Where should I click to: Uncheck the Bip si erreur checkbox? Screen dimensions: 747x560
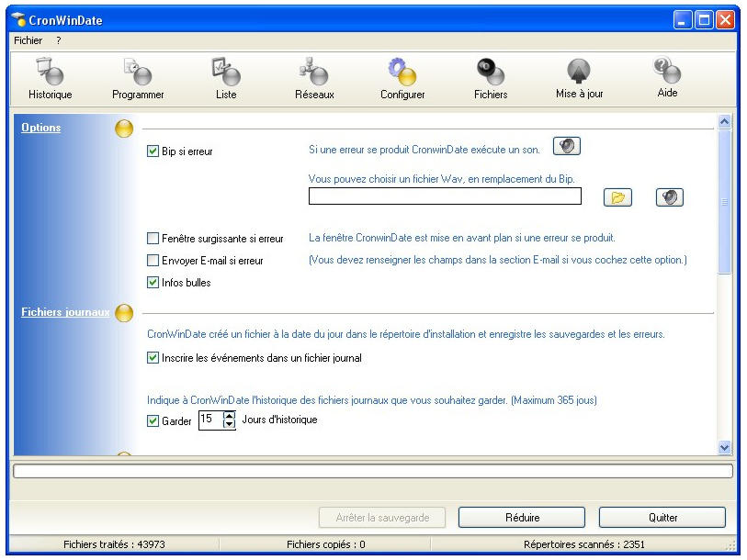click(153, 151)
